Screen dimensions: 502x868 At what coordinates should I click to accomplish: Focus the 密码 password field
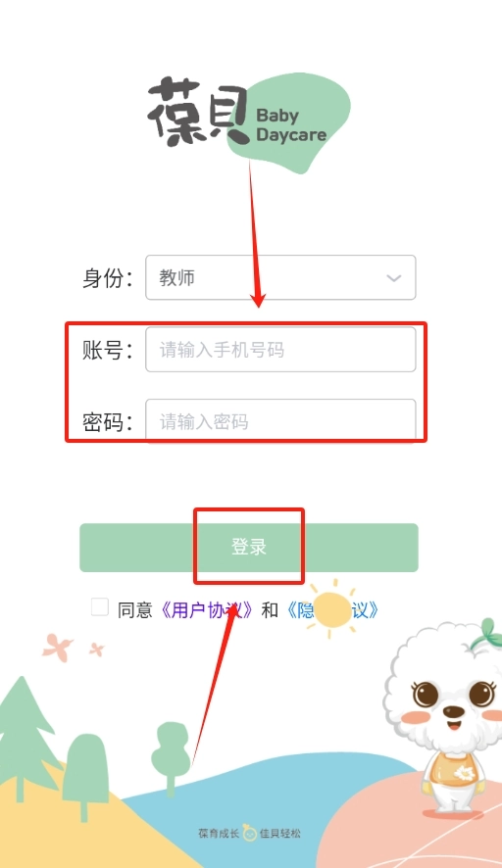pyautogui.click(x=280, y=420)
